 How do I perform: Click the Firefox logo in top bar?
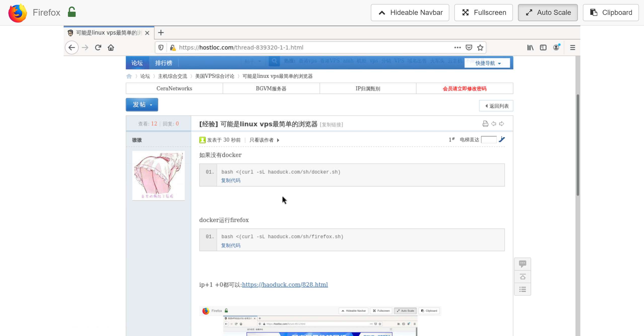17,13
